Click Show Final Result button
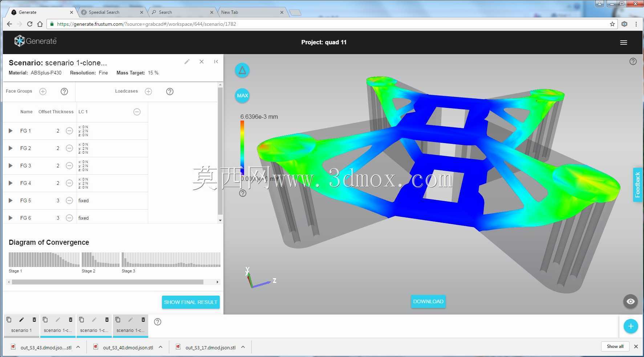This screenshot has width=644, height=357. (191, 302)
